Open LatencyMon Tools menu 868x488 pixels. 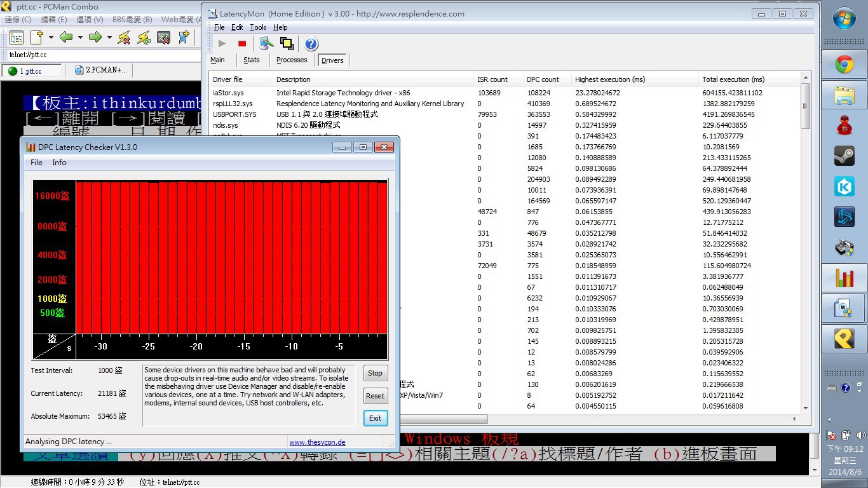pyautogui.click(x=258, y=27)
